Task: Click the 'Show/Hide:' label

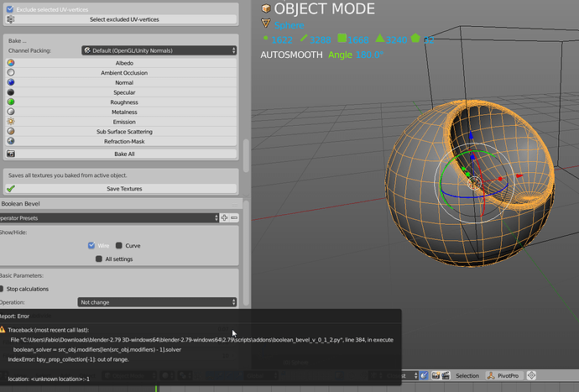Action: (13, 232)
